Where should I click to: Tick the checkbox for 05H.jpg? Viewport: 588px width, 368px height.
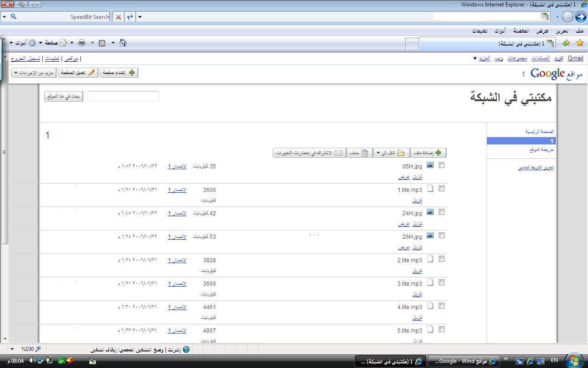(x=441, y=165)
